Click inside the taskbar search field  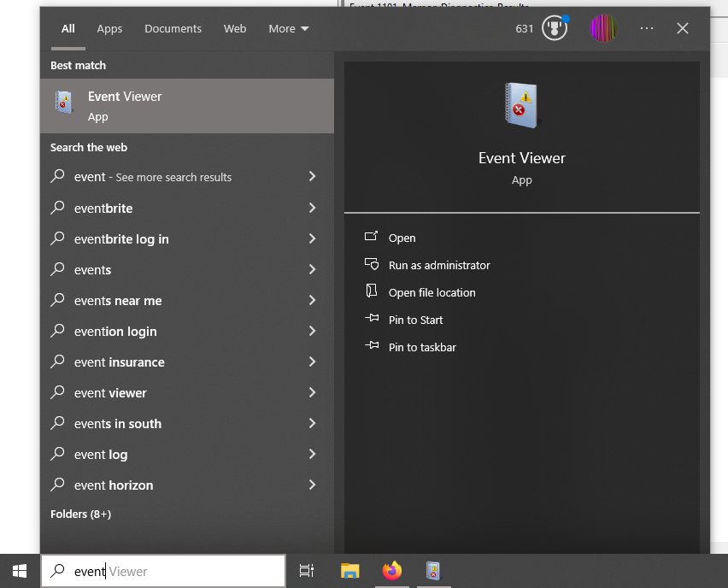coord(162,570)
